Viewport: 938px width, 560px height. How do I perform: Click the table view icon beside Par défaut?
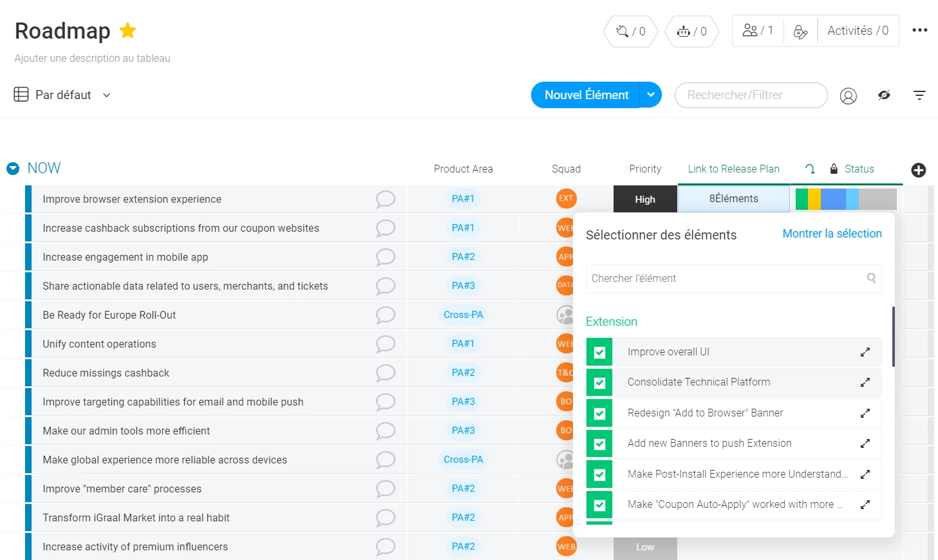tap(21, 95)
